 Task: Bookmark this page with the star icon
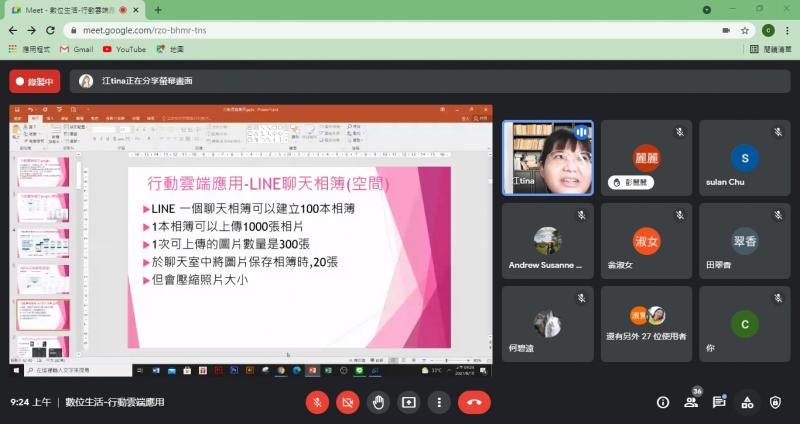(745, 31)
